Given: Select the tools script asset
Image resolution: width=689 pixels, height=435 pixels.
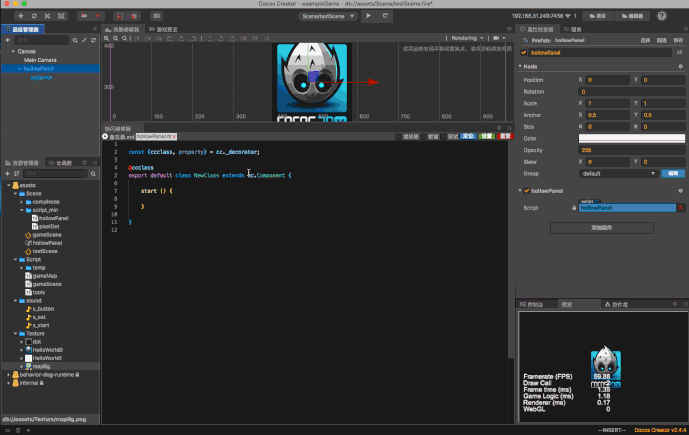Looking at the screenshot, I should 35,292.
